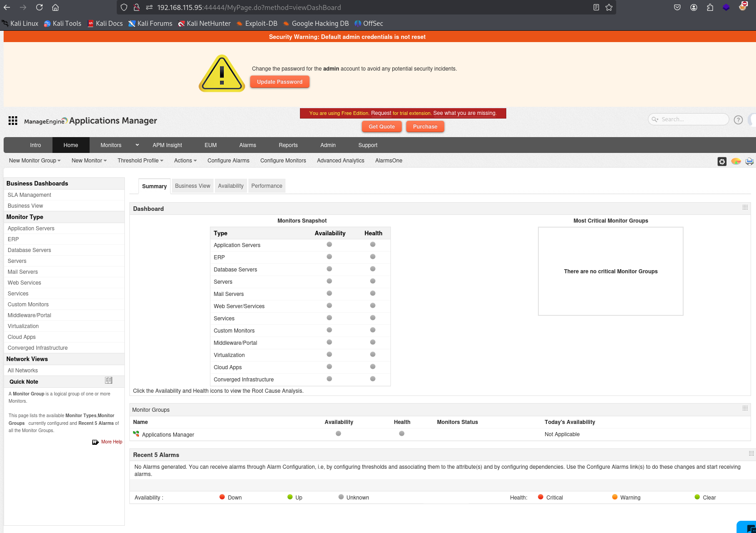The image size is (756, 533).
Task: Open search options magnifier dropdown
Action: pos(655,119)
